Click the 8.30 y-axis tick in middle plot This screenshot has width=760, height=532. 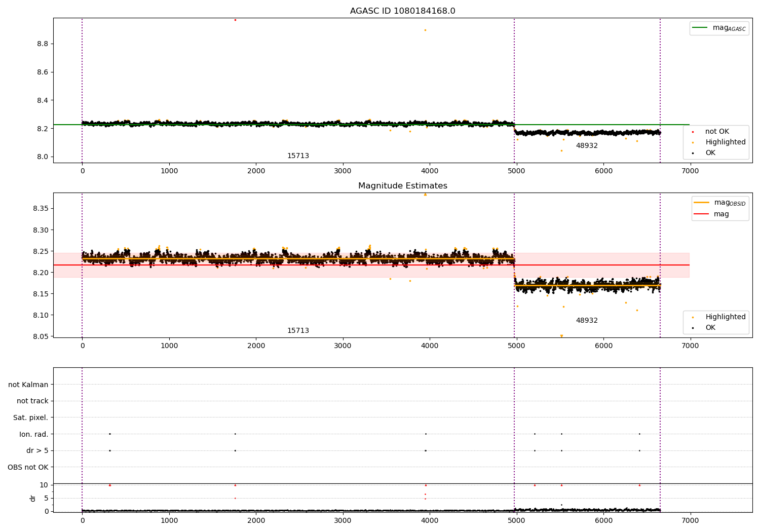coord(41,230)
